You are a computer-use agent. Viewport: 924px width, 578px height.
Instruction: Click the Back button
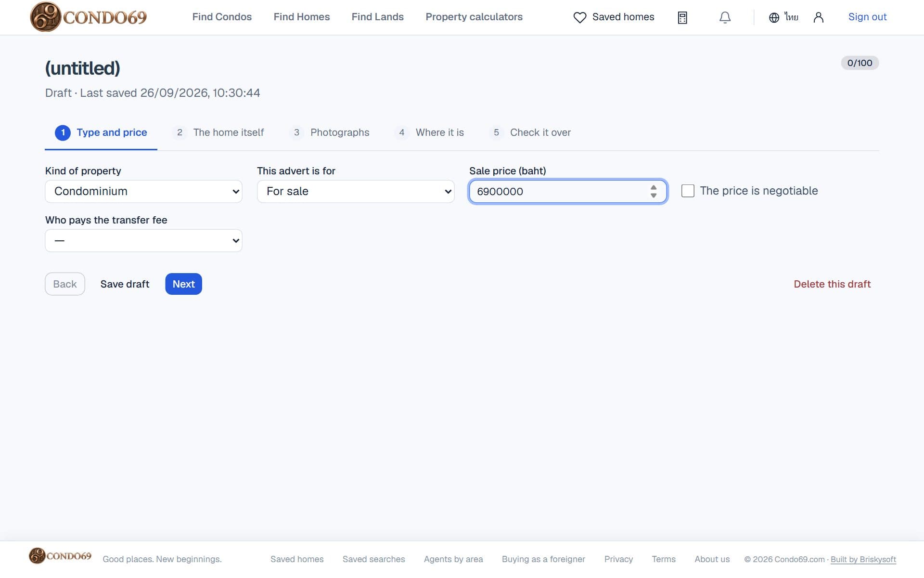(65, 284)
